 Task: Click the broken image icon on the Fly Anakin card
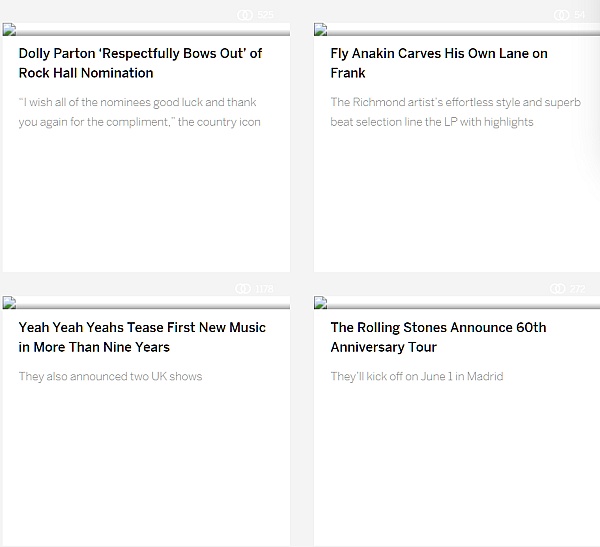pyautogui.click(x=321, y=29)
